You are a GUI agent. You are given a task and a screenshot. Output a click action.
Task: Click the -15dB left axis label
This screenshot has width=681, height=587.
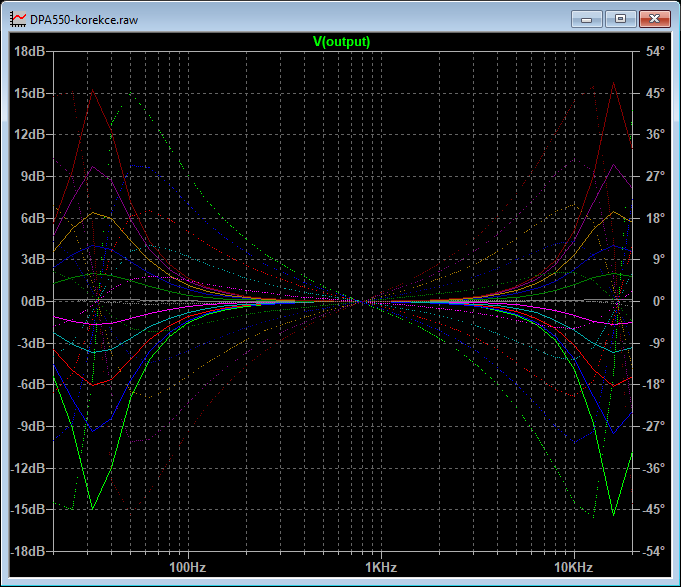click(28, 509)
